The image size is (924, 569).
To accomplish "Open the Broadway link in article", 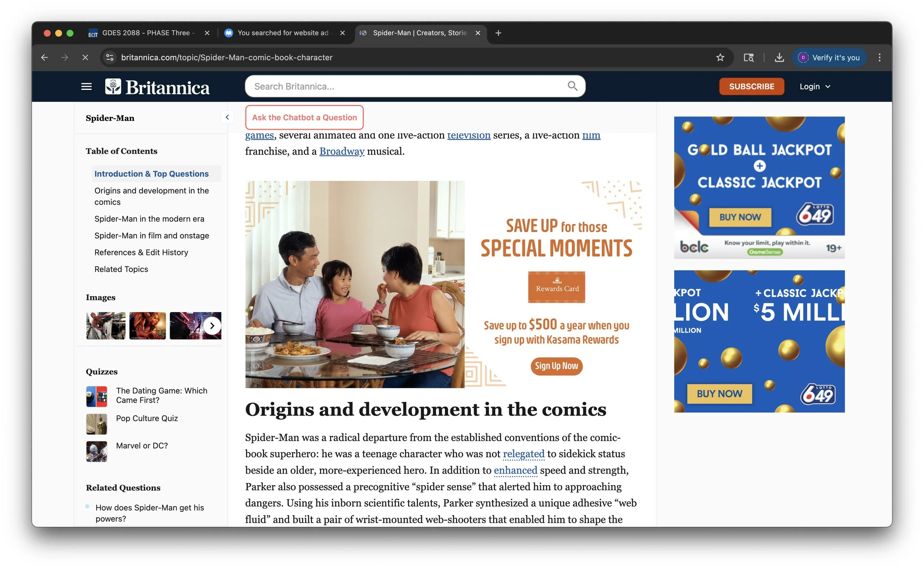I will pos(342,151).
